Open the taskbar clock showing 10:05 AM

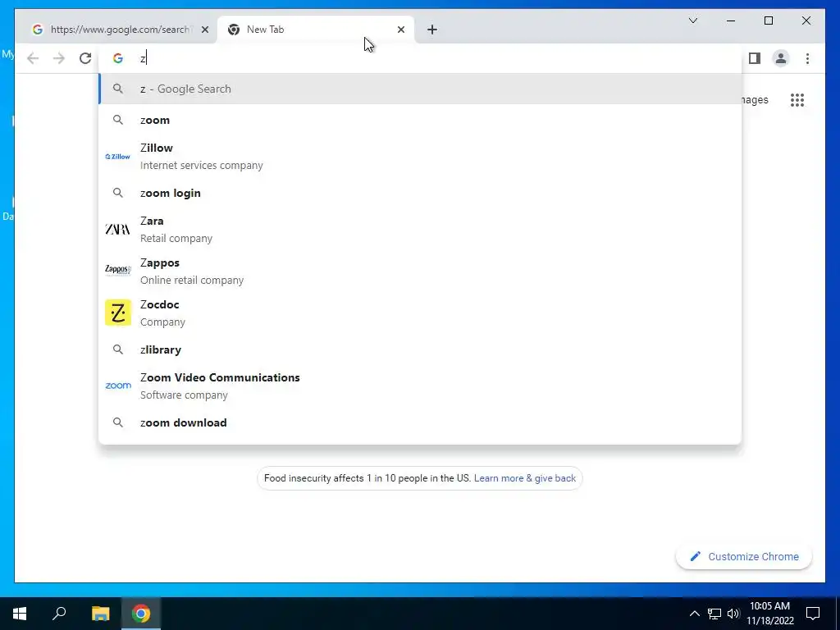(x=769, y=614)
